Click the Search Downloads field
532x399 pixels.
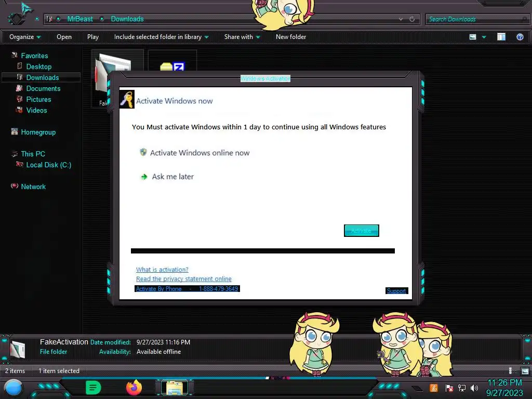coord(477,19)
